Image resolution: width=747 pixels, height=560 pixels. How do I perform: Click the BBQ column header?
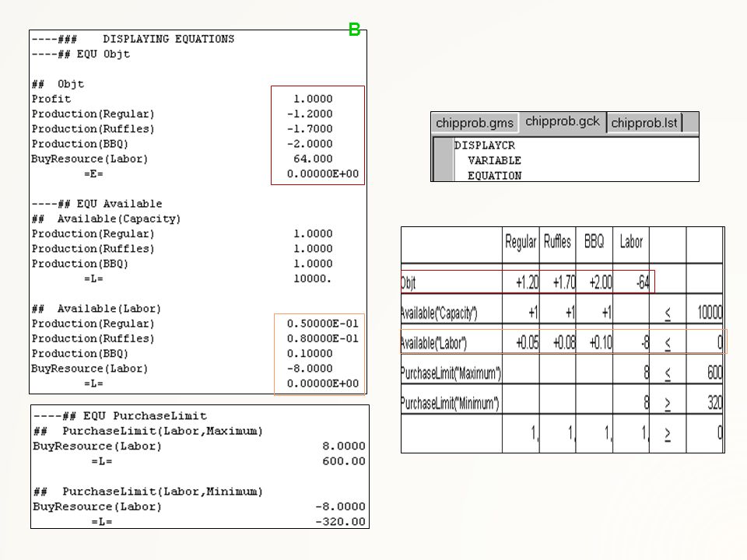[594, 242]
